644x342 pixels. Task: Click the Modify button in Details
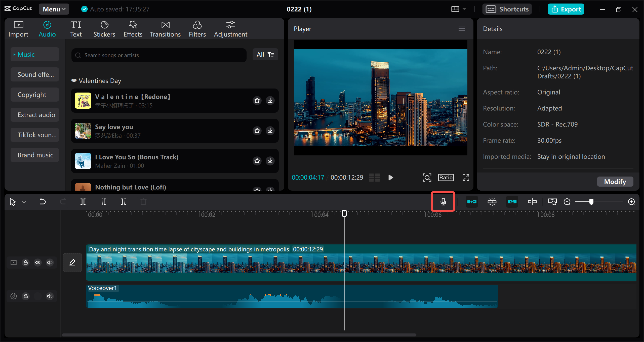(x=615, y=181)
